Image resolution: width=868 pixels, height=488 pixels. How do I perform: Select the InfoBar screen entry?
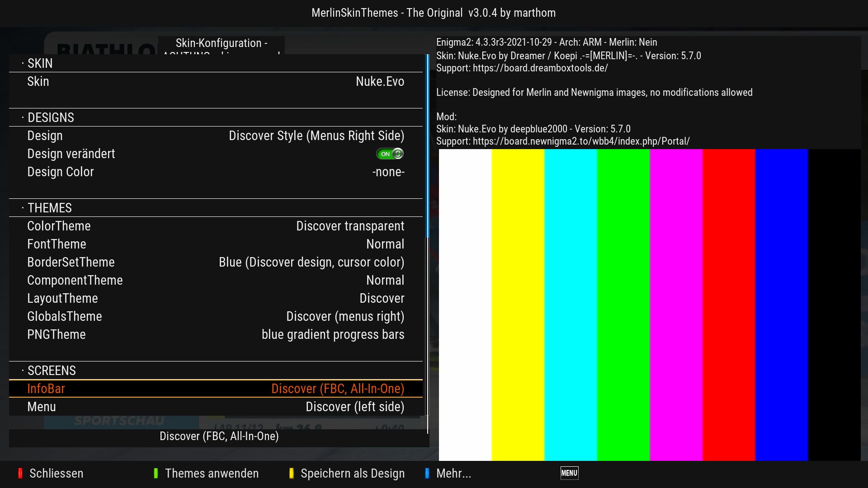tap(216, 389)
